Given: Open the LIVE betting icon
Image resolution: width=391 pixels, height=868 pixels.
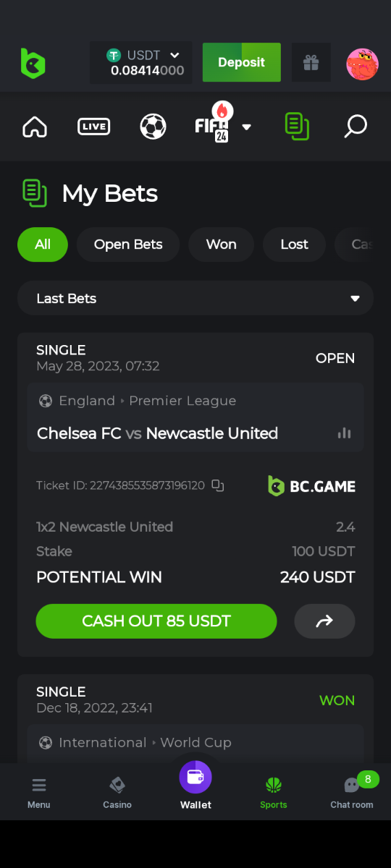Looking at the screenshot, I should (93, 127).
